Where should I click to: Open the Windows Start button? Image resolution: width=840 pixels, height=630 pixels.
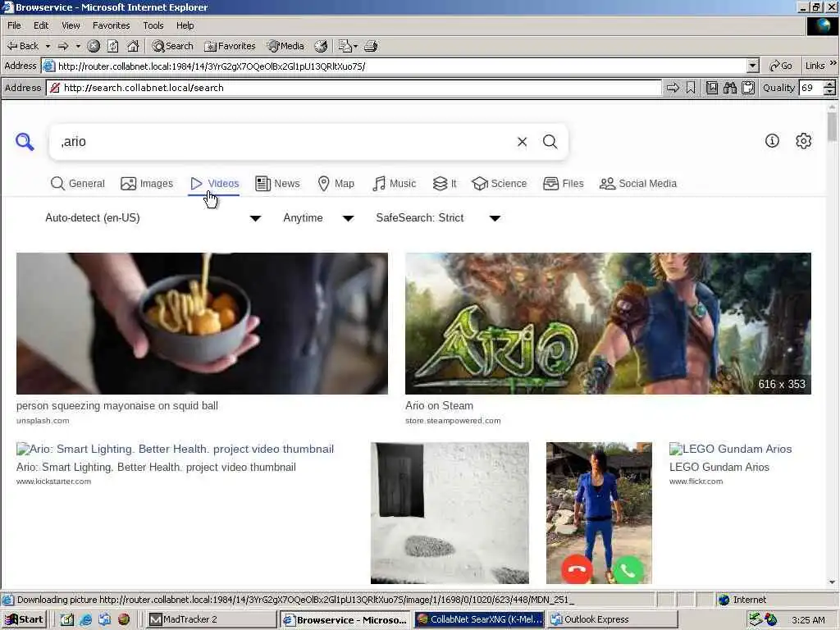24,620
